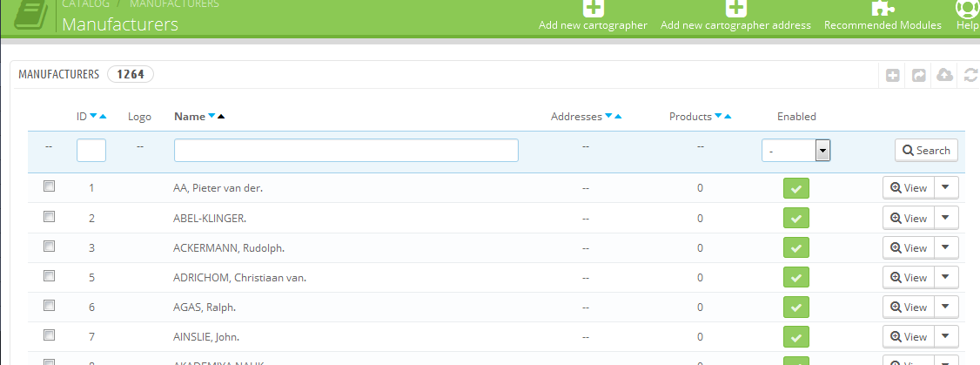980x365 pixels.
Task: Click the Products column header
Action: tap(691, 117)
